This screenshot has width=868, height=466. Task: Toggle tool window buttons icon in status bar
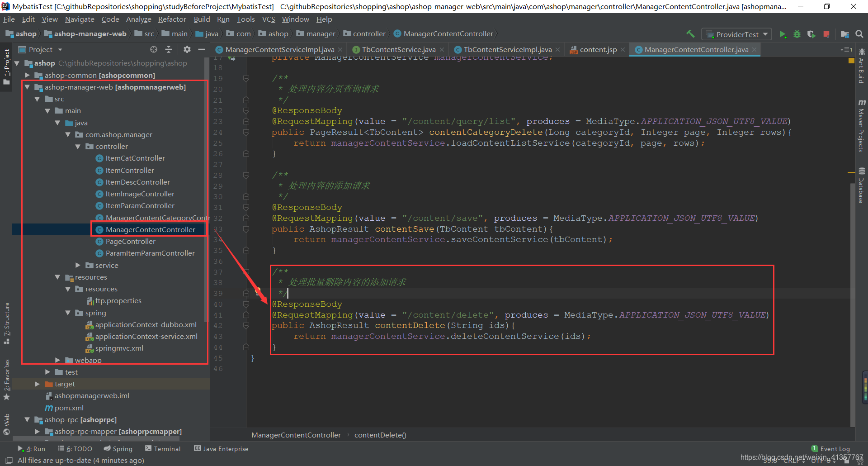(x=9, y=460)
